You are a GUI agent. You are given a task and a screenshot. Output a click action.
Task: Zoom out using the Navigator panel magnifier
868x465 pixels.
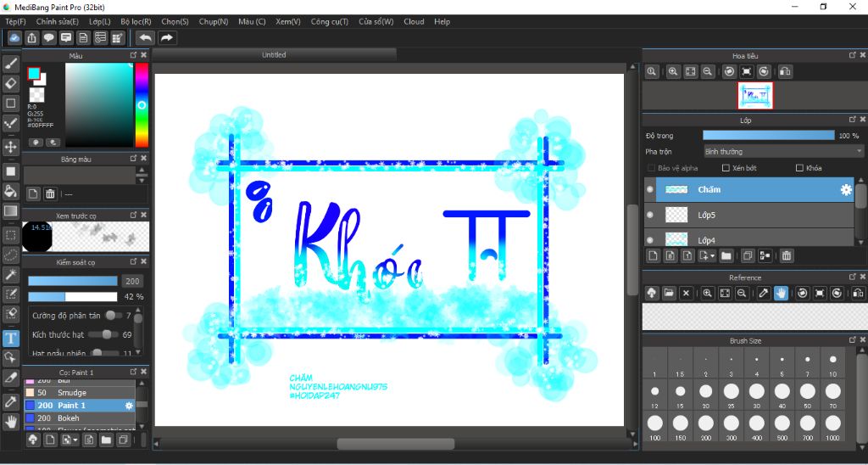pos(707,71)
